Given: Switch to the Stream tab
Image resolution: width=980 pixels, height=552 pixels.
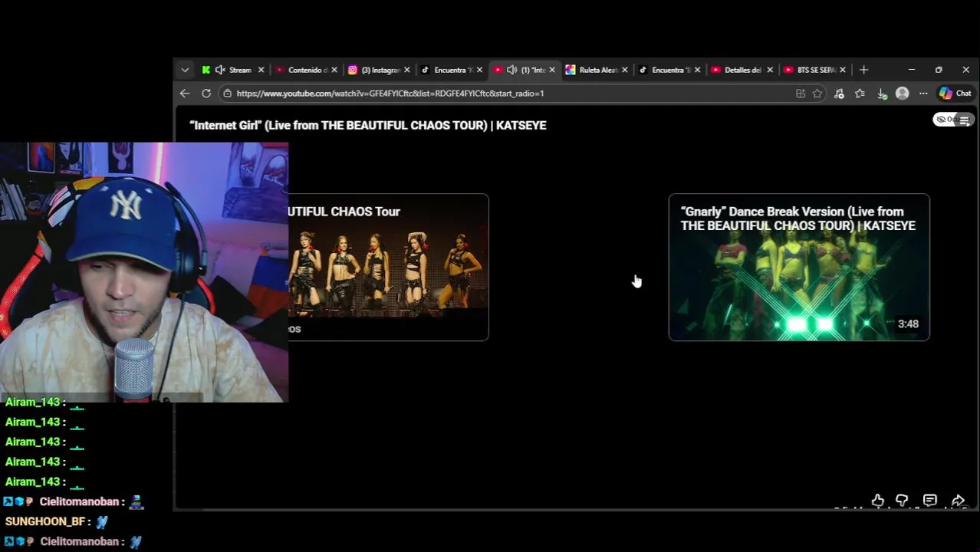Looking at the screenshot, I should coord(240,70).
